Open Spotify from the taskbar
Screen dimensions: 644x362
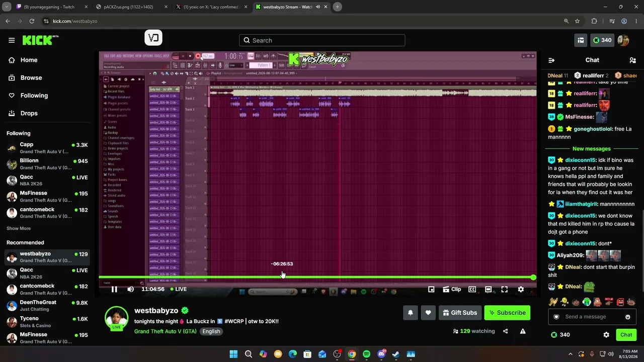pos(367,354)
